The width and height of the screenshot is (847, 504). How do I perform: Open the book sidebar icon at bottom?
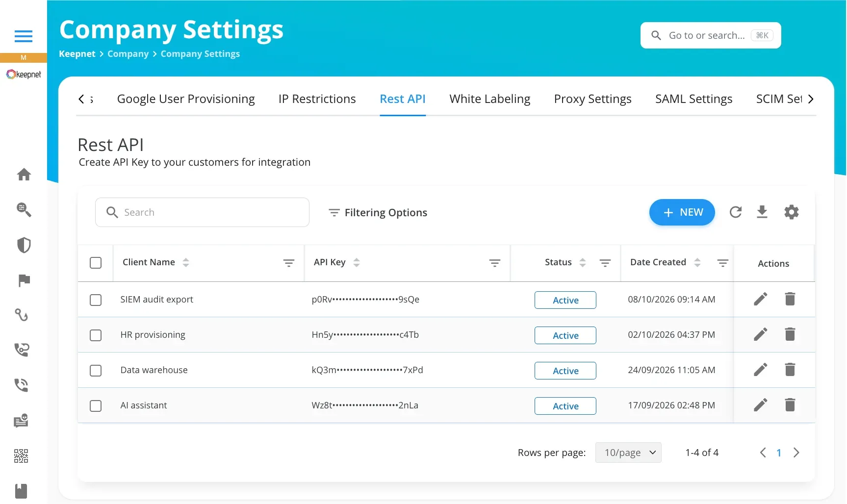click(21, 491)
